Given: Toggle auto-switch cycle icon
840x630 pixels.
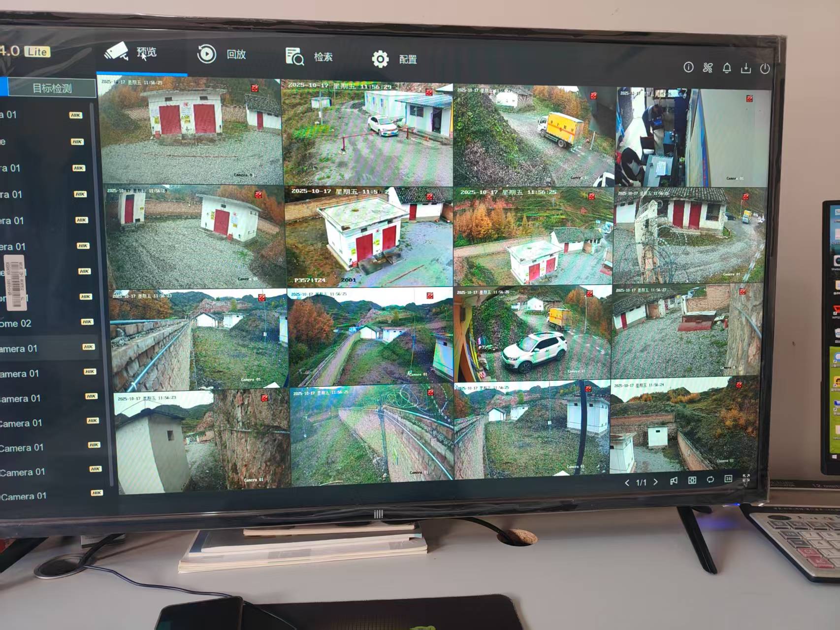Looking at the screenshot, I should click(710, 480).
